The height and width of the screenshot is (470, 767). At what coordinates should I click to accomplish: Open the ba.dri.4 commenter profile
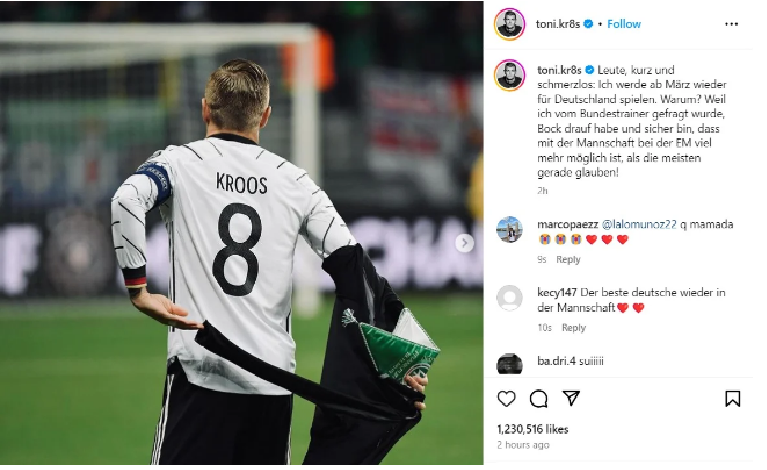(556, 361)
